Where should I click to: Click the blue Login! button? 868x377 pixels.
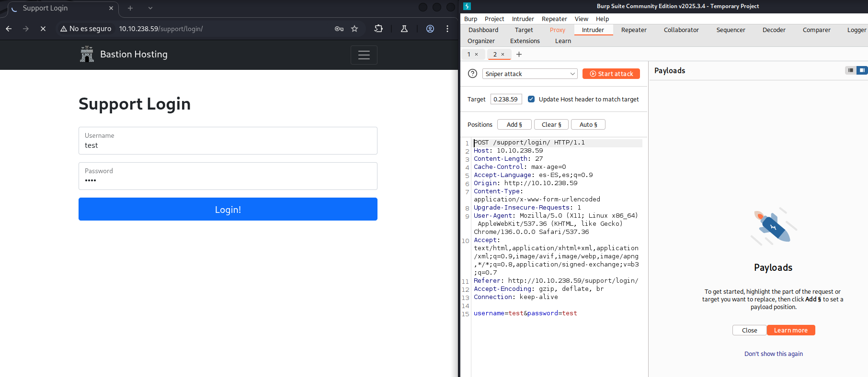[x=228, y=209]
